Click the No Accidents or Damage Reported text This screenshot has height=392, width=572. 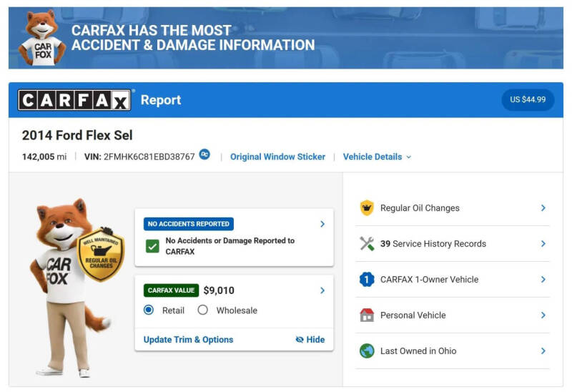(230, 246)
